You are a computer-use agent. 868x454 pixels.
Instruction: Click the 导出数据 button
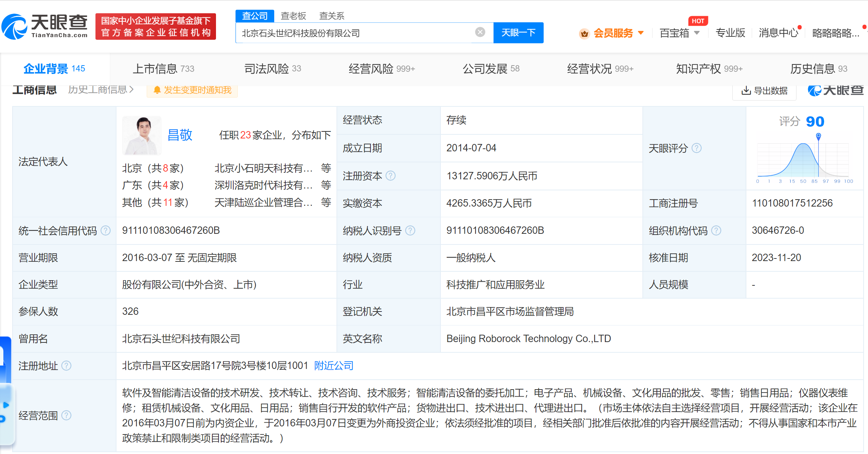(x=764, y=91)
